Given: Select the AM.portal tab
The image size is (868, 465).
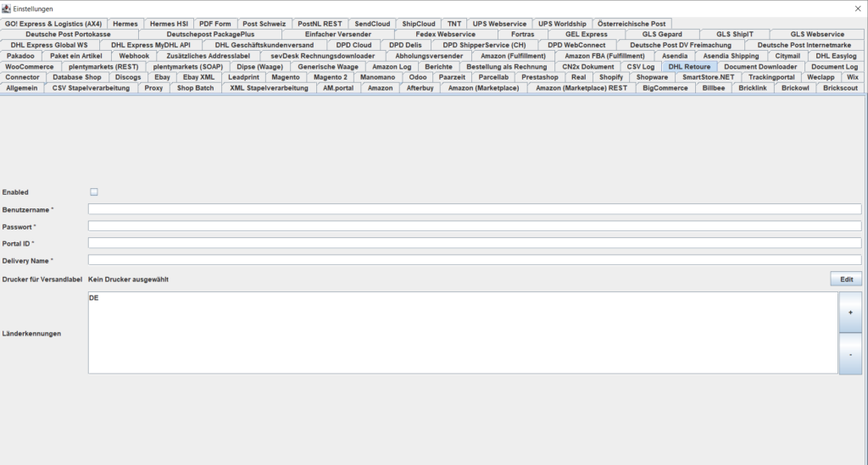Looking at the screenshot, I should point(338,88).
